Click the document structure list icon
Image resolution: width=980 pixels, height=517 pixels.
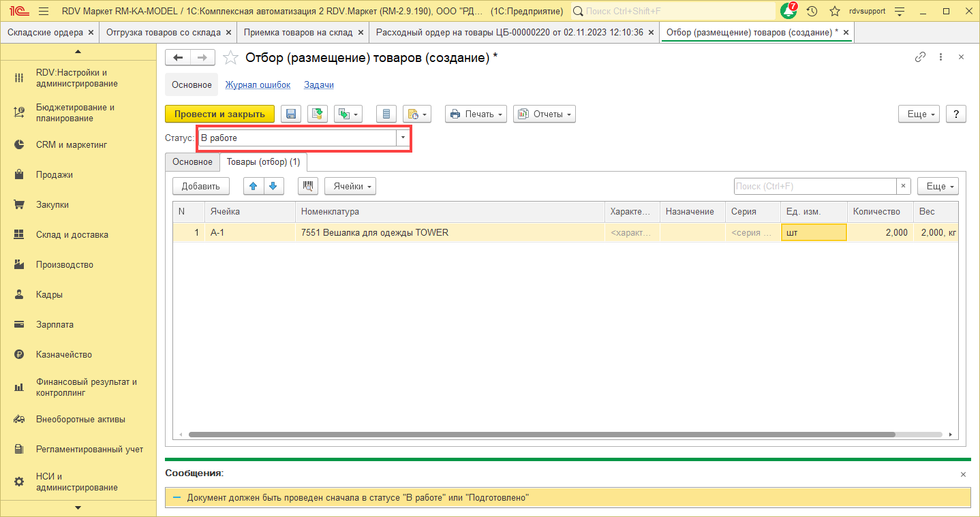386,114
